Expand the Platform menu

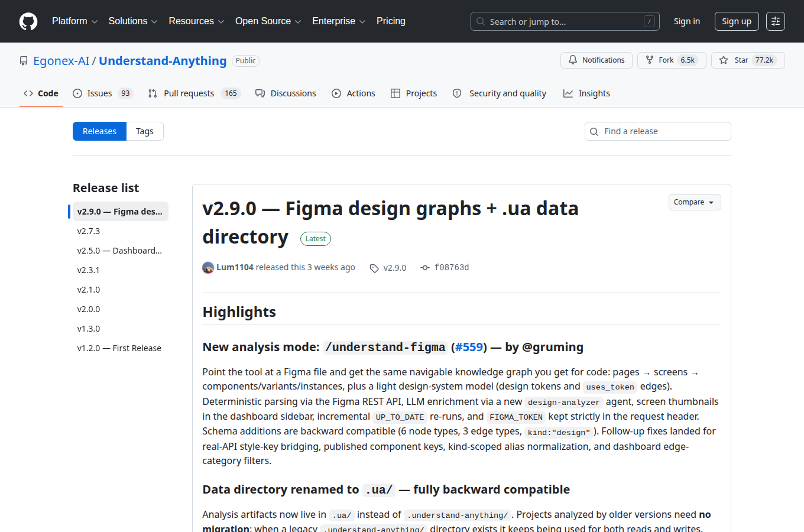pyautogui.click(x=75, y=21)
